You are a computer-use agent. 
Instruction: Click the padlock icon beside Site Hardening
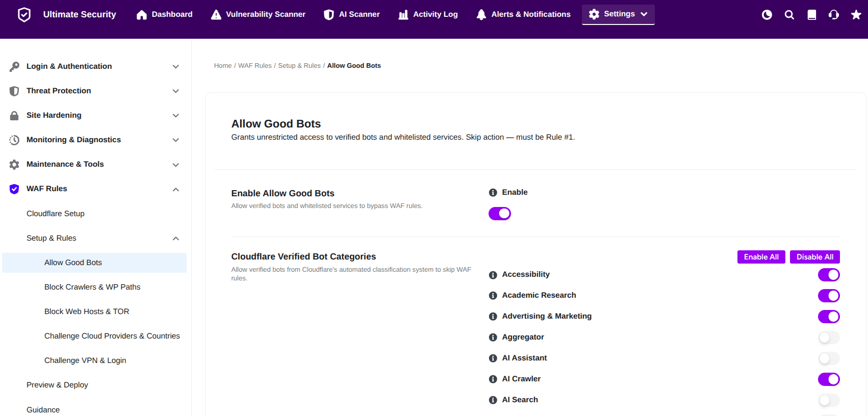14,115
